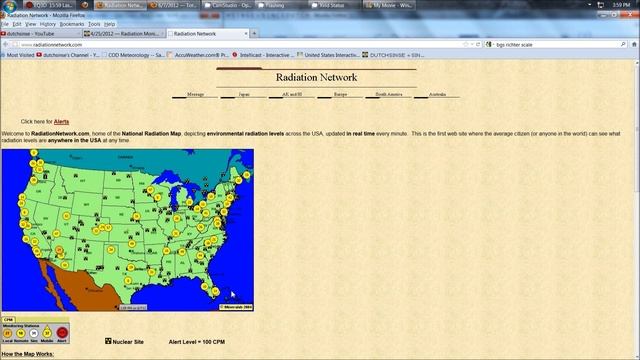The image size is (640, 360).
Task: Click the orange station marker in Arizona
Action: [59, 250]
